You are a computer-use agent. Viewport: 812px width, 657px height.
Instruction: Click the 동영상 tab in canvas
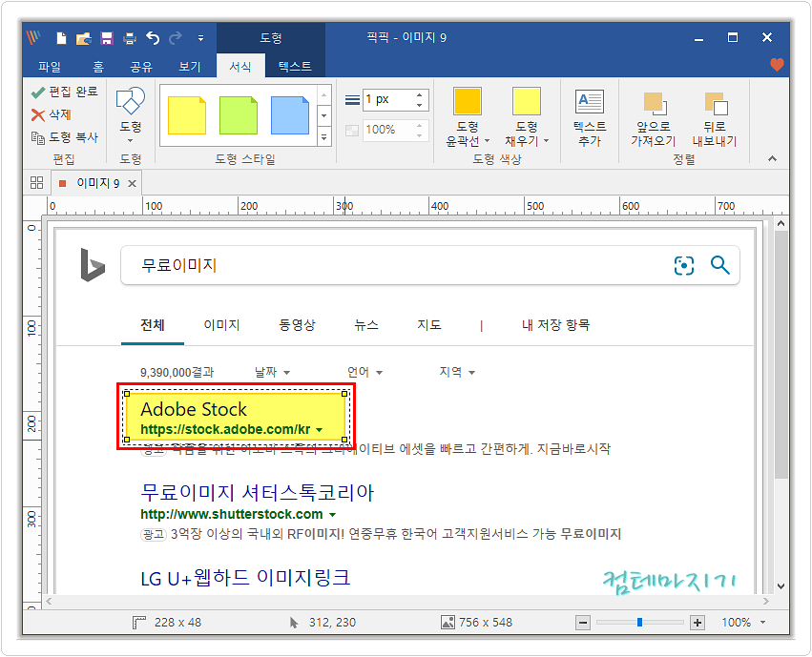point(298,325)
